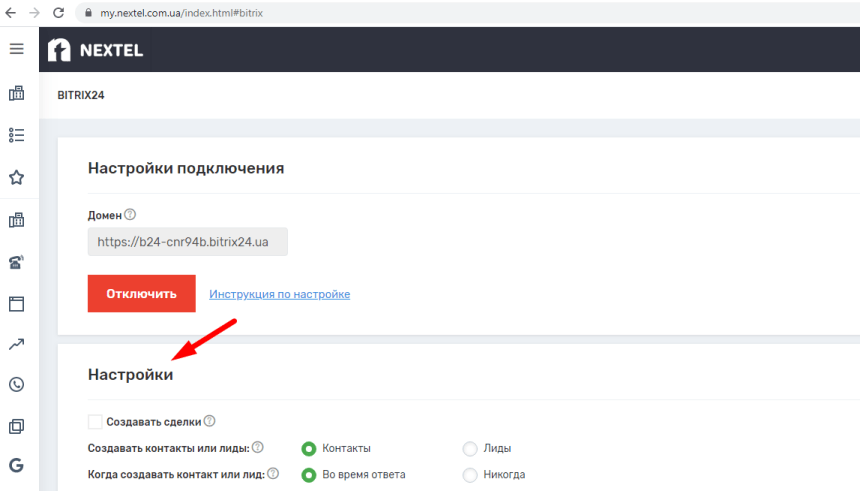Click the Домен URL input field
The width and height of the screenshot is (860, 491).
(x=188, y=241)
